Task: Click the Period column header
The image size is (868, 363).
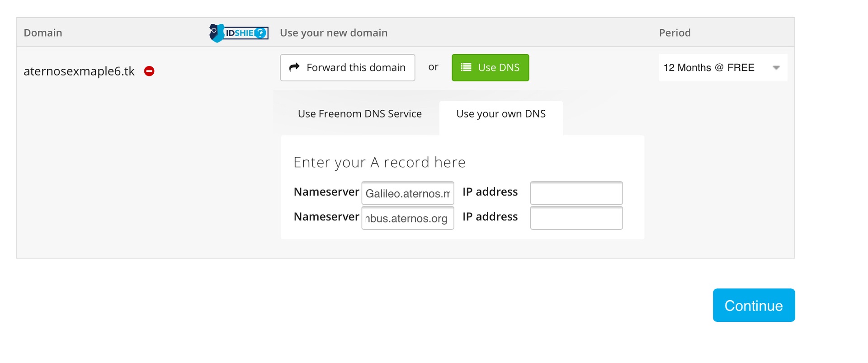Action: (x=675, y=33)
